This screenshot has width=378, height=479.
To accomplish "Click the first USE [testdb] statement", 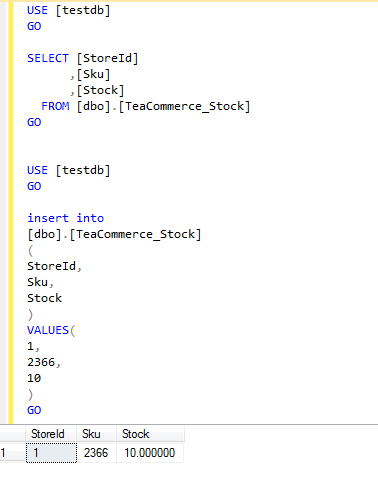I will 68,10.
